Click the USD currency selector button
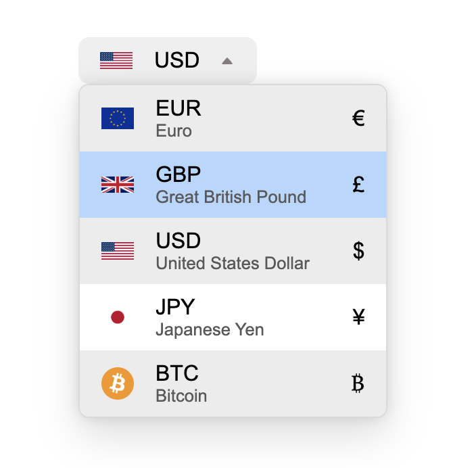Image resolution: width=476 pixels, height=468 pixels. (x=176, y=60)
